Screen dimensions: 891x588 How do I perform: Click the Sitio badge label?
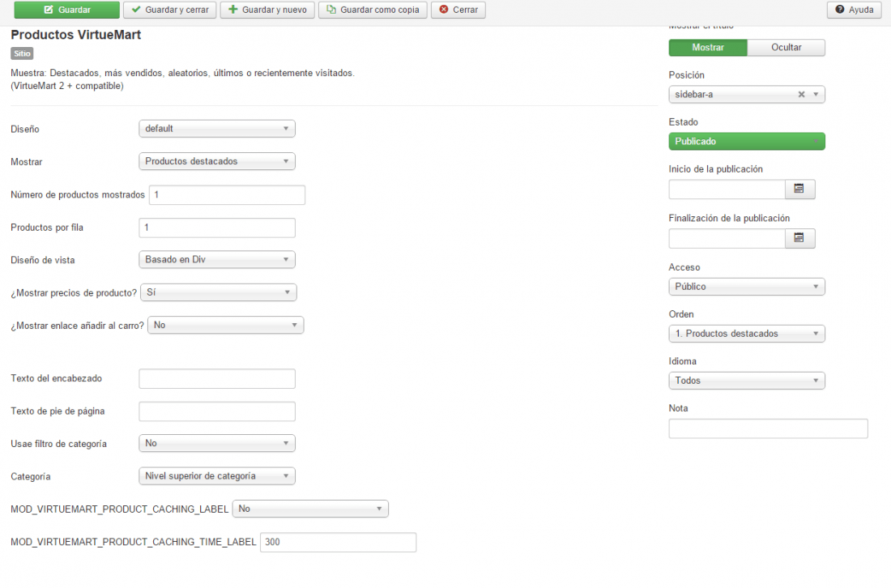click(22, 53)
